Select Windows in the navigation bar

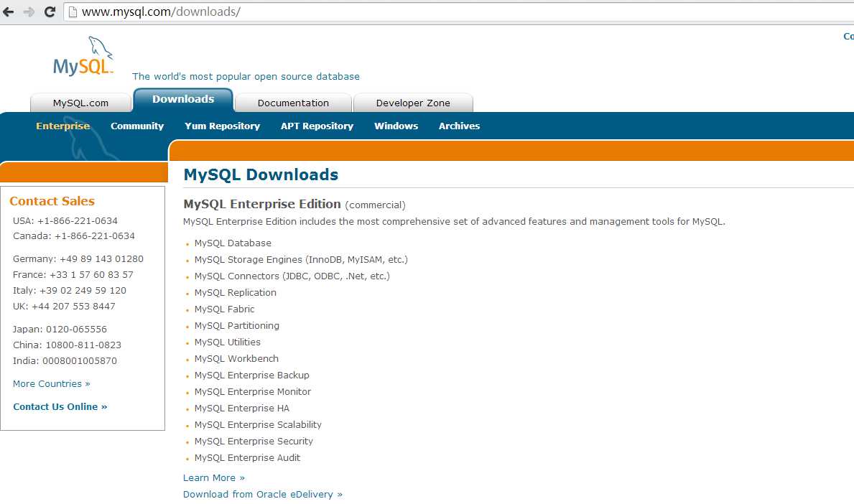[396, 126]
